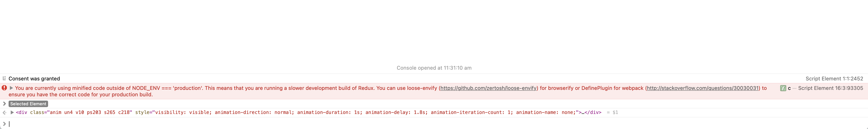Click the Selected Element badge
This screenshot has height=129, width=868.
[28, 104]
